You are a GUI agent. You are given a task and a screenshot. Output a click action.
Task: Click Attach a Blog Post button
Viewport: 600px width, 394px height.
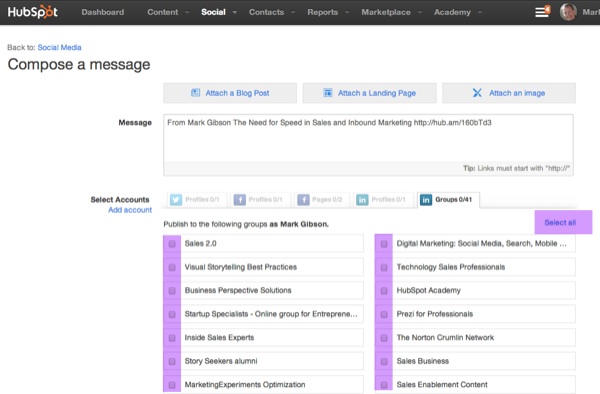230,93
